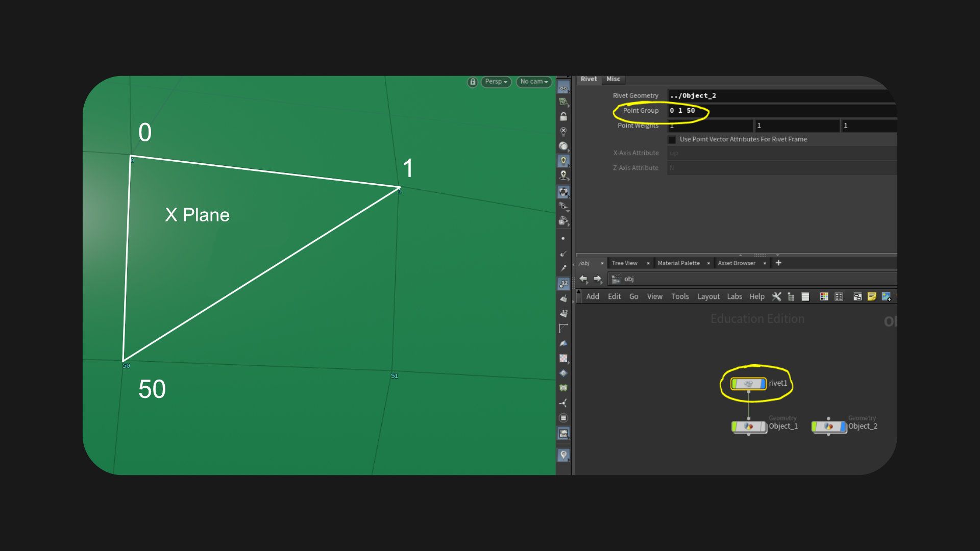Go back with network left arrow
Viewport: 980px width, 551px height.
pyautogui.click(x=583, y=279)
